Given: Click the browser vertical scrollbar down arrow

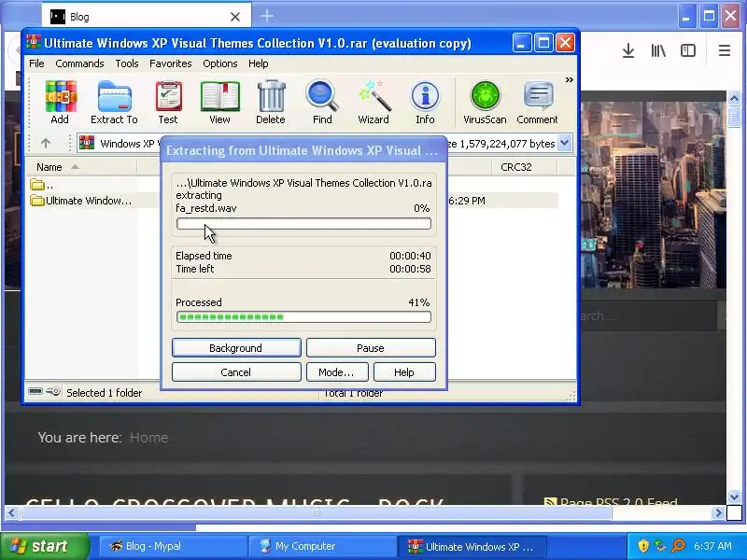Looking at the screenshot, I should coord(734,497).
